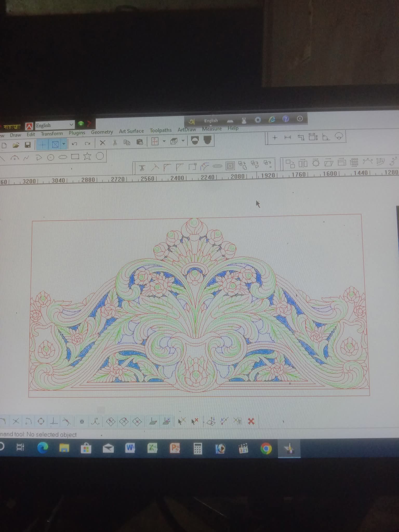Viewport: 399px width, 532px height.
Task: Click the snap to intersection icon
Action: (16, 421)
